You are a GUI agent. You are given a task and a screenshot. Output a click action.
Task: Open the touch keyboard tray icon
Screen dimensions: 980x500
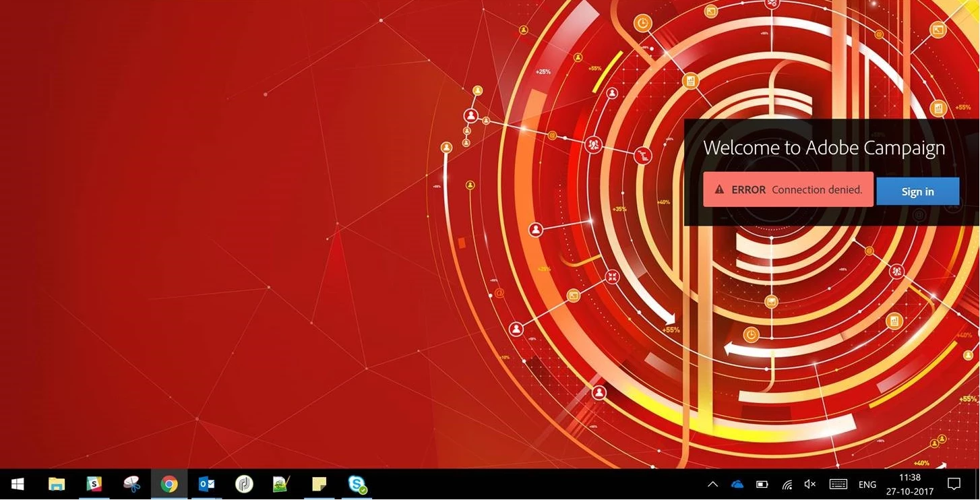[x=838, y=485]
